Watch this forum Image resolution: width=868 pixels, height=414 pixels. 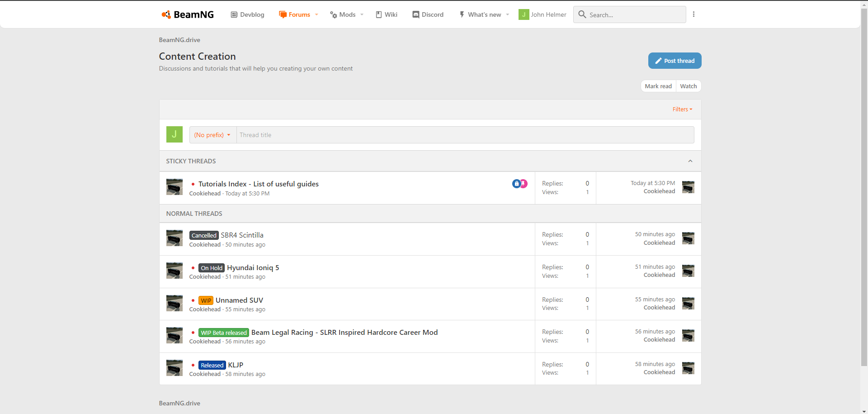[x=688, y=86]
